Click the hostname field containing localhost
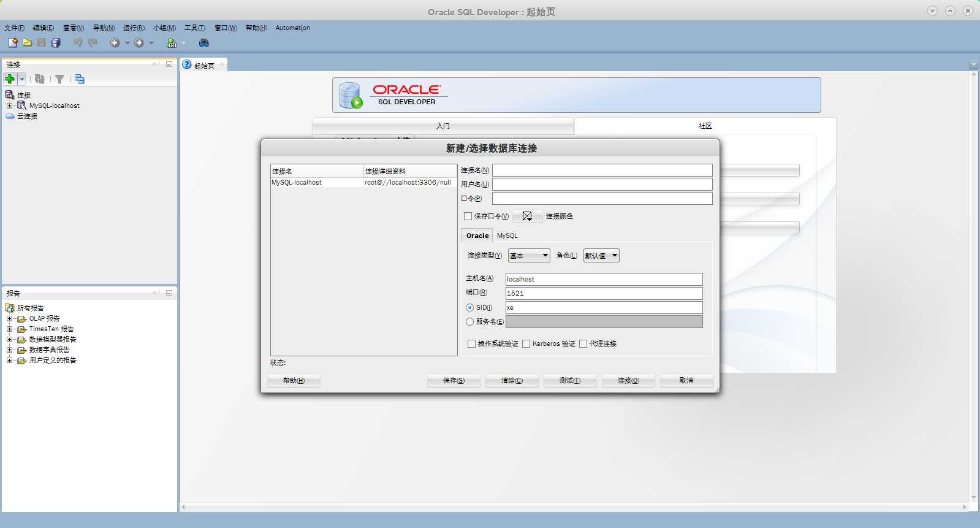Image resolution: width=980 pixels, height=528 pixels. pyautogui.click(x=604, y=279)
